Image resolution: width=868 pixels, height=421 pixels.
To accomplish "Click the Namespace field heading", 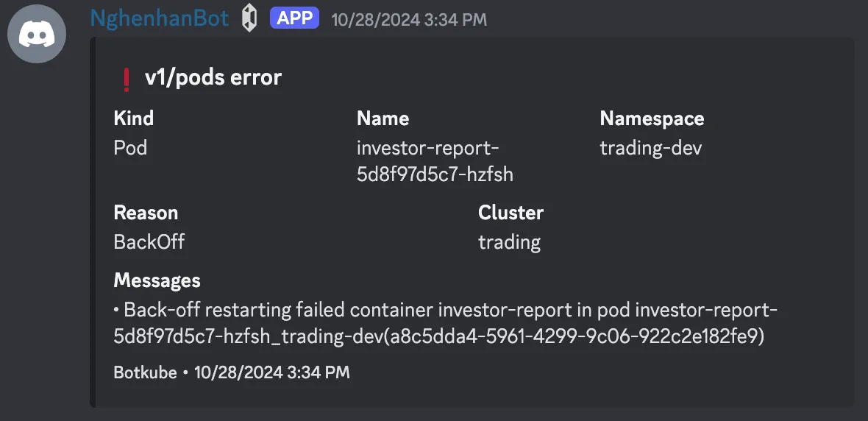I will [x=652, y=118].
